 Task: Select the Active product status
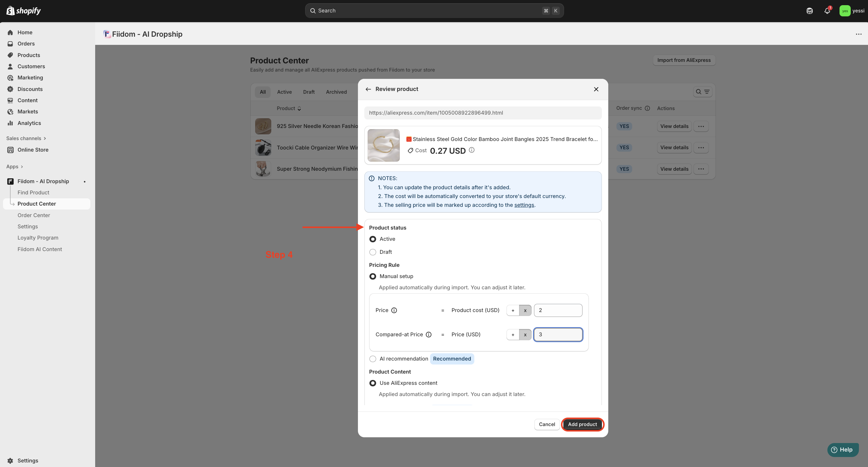373,239
